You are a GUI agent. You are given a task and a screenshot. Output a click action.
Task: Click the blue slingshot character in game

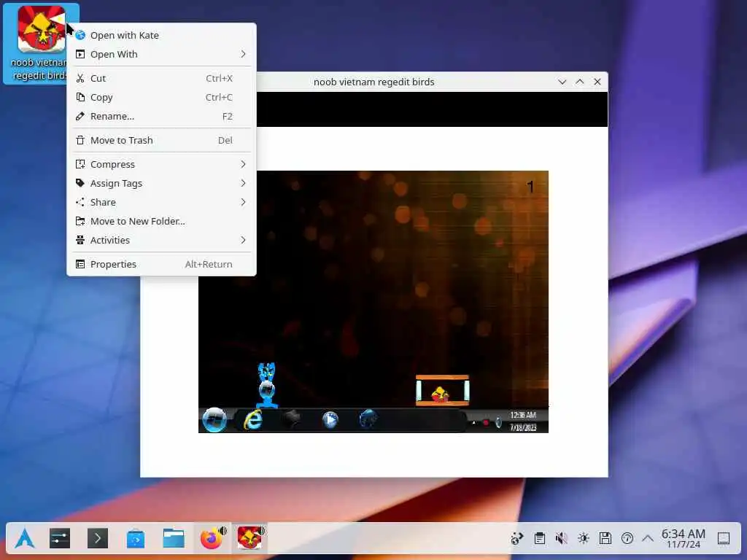click(x=267, y=385)
